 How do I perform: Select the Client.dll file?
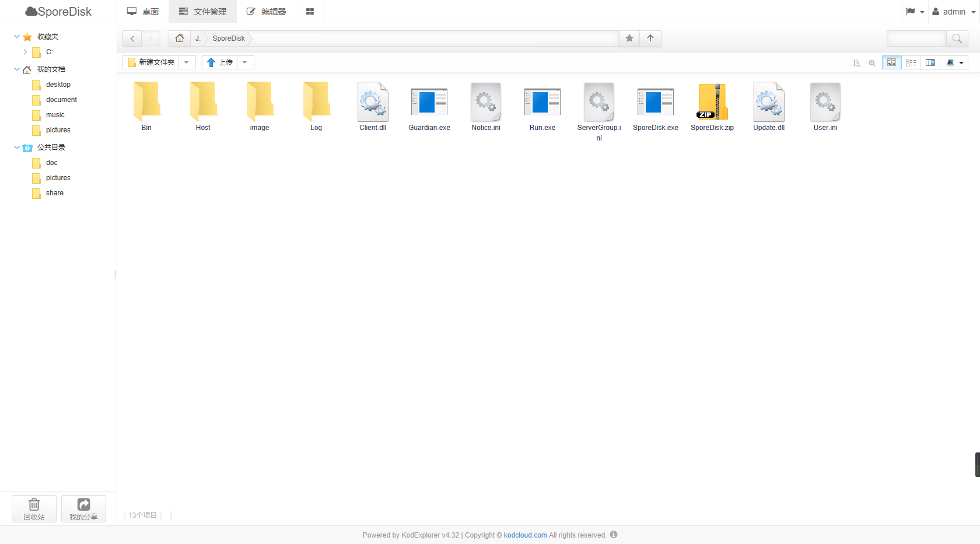(373, 107)
